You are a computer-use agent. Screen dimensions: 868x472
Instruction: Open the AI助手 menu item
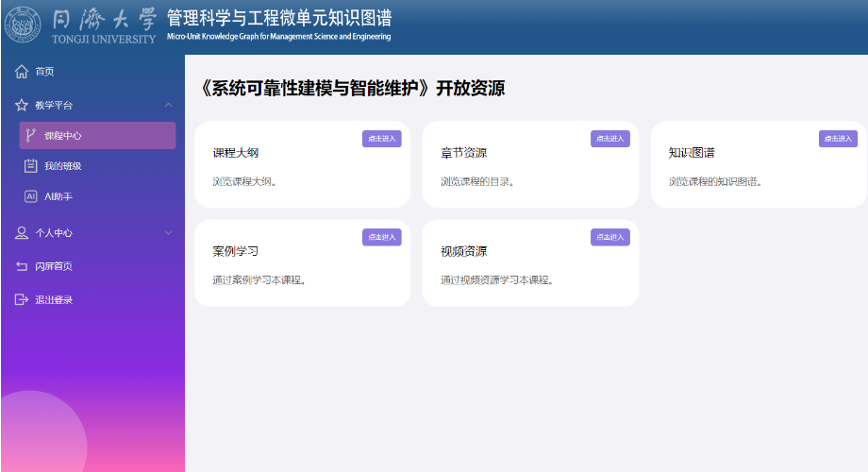[58, 196]
